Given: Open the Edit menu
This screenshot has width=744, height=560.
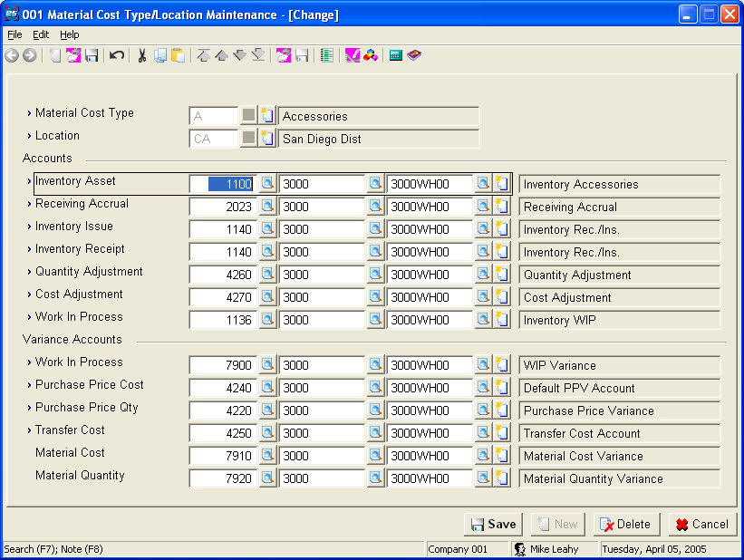Looking at the screenshot, I should [41, 34].
